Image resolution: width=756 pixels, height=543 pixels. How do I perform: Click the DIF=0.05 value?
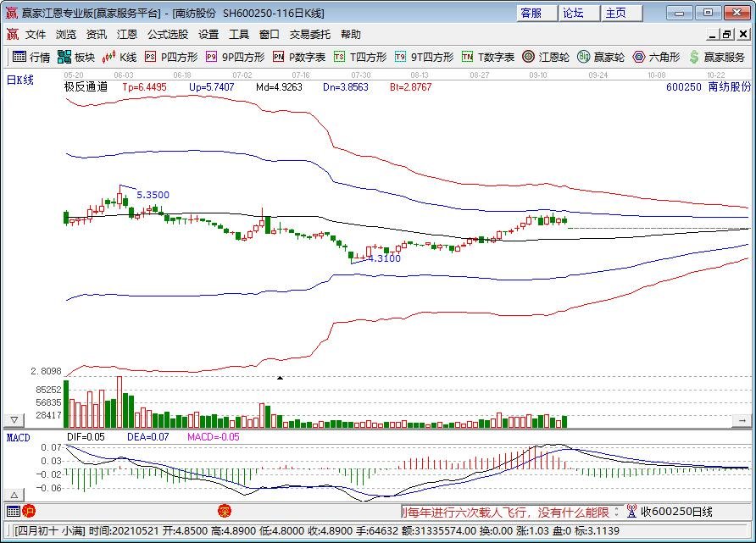click(86, 437)
